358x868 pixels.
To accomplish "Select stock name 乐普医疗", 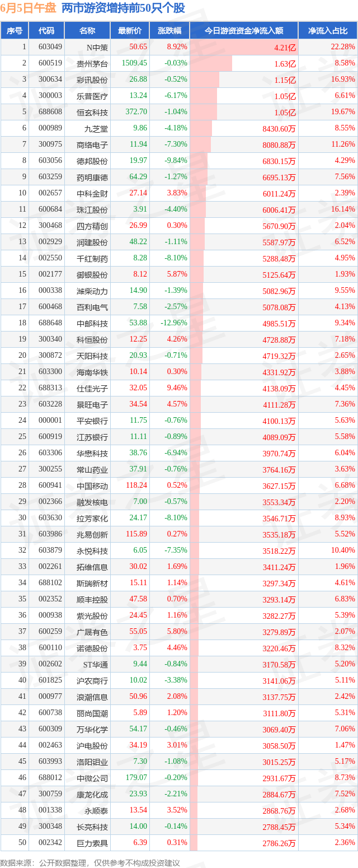I will click(92, 96).
